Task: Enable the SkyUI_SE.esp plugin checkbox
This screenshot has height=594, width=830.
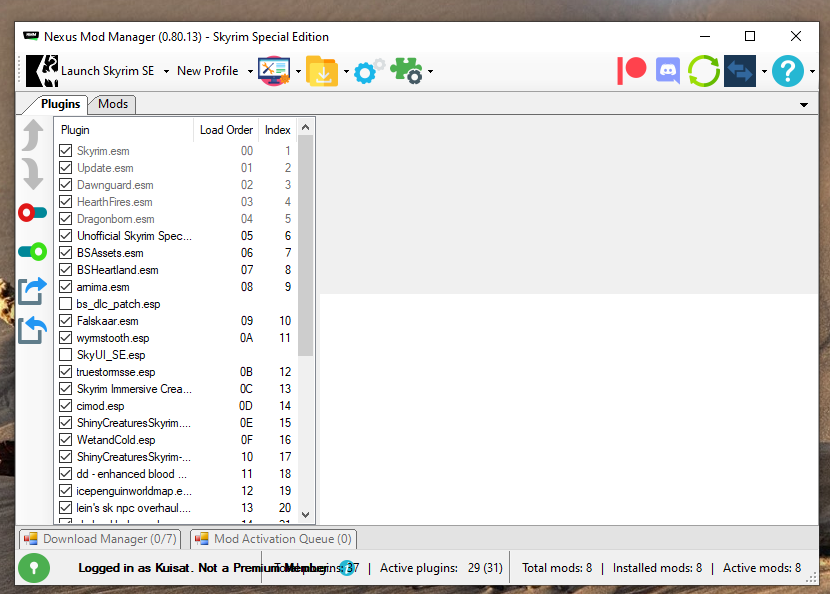Action: (x=66, y=355)
